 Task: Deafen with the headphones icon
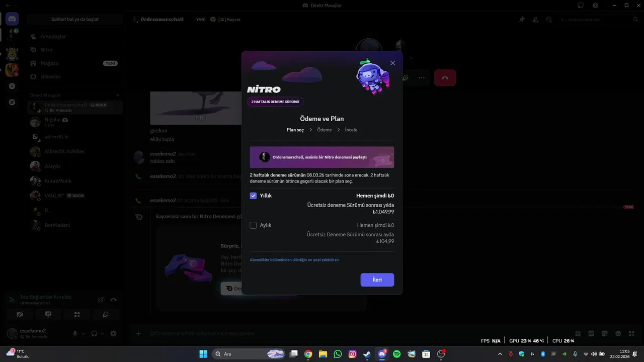[94, 333]
